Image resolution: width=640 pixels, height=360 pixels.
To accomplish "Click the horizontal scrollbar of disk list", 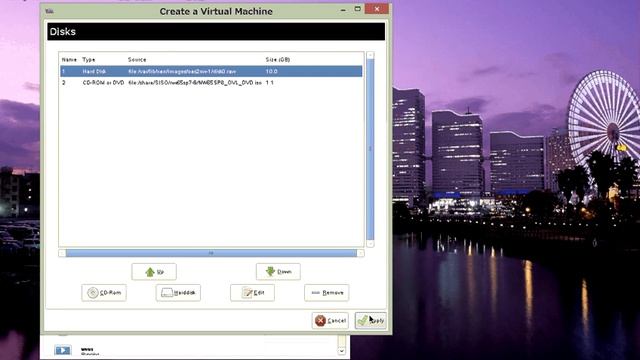I will coord(211,253).
